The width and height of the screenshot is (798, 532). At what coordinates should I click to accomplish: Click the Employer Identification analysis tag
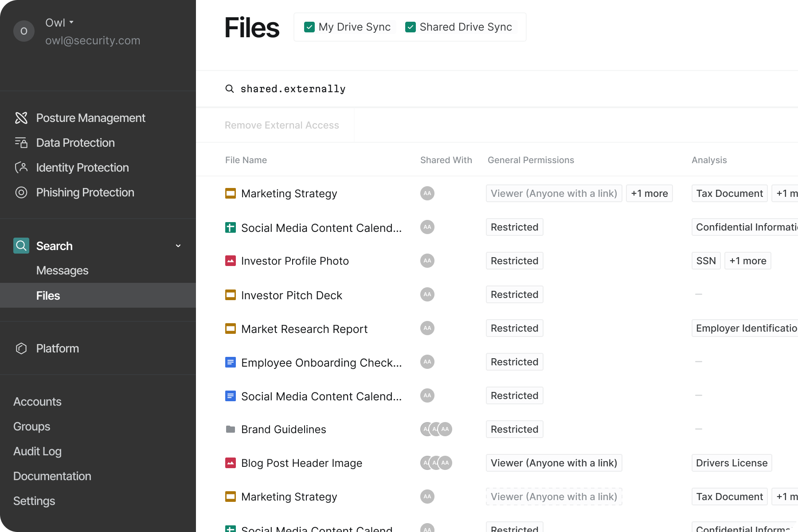(746, 328)
